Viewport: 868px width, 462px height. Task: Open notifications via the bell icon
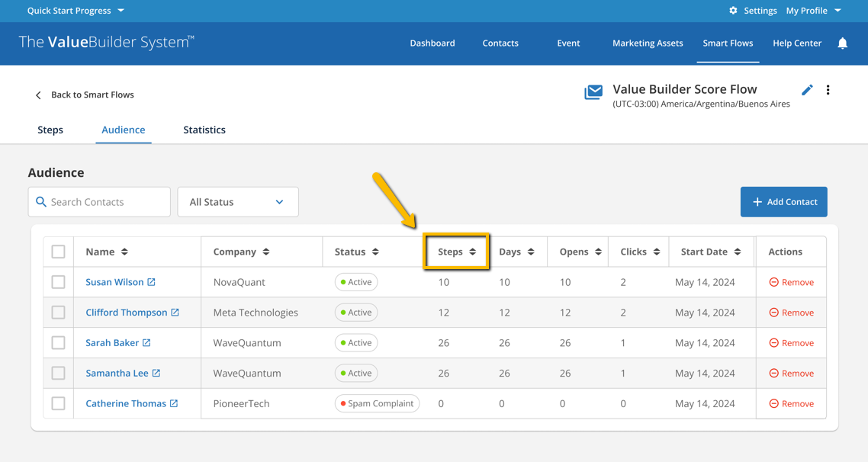(842, 43)
